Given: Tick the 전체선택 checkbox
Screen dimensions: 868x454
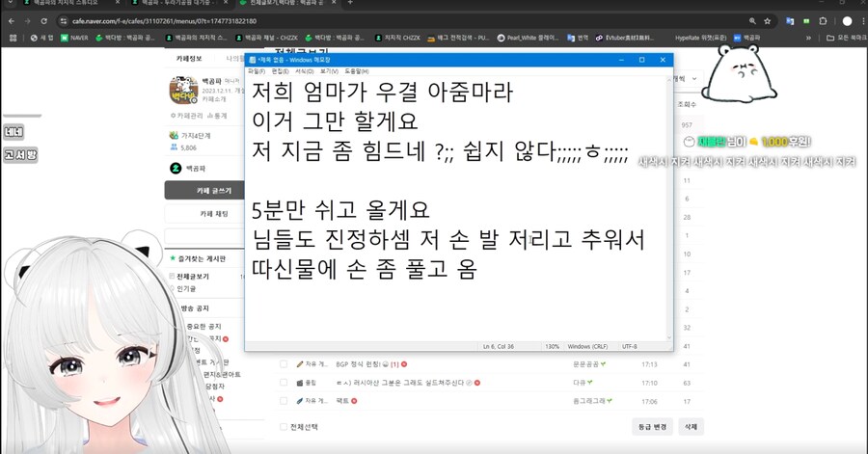Looking at the screenshot, I should pyautogui.click(x=284, y=427).
